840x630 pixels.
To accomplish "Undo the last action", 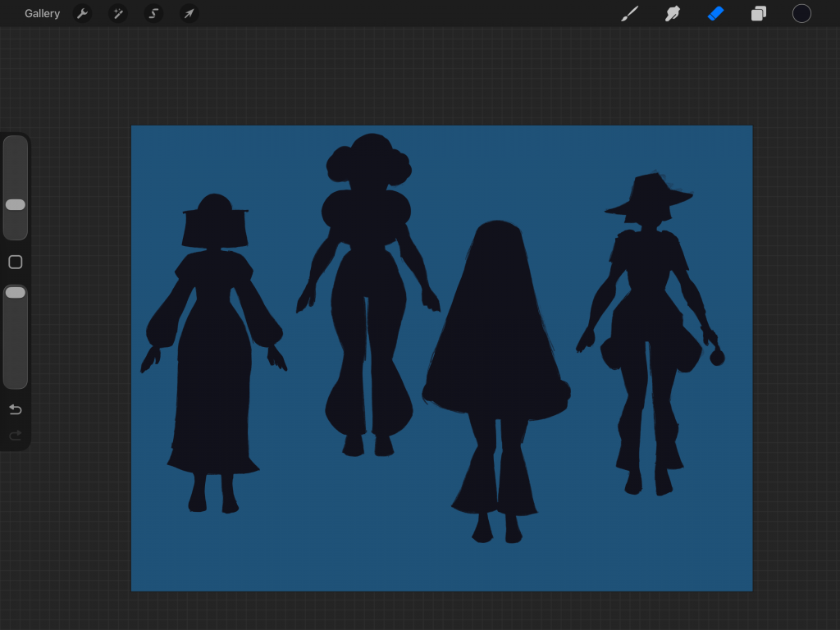I will tap(15, 409).
